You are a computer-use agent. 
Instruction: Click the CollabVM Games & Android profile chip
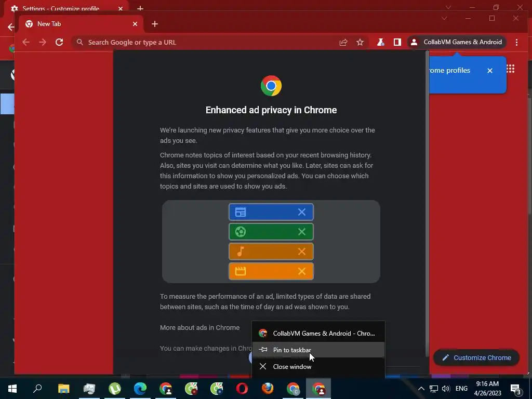click(457, 42)
